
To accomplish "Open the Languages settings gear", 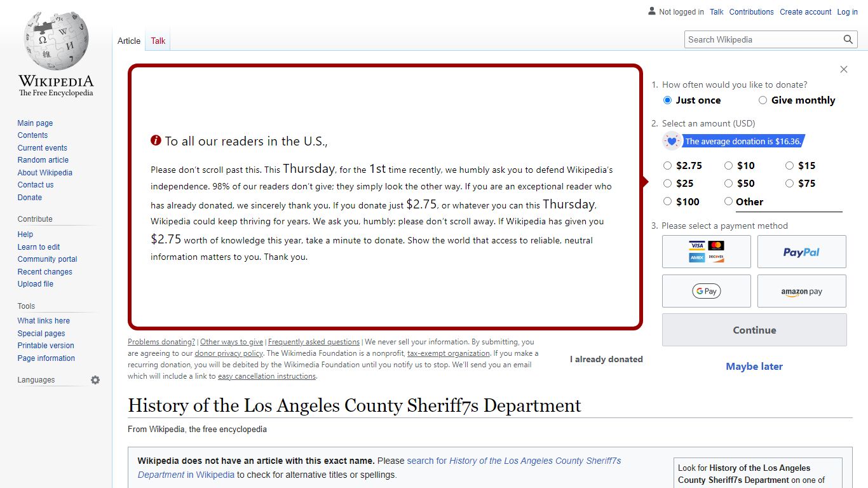I will 95,380.
